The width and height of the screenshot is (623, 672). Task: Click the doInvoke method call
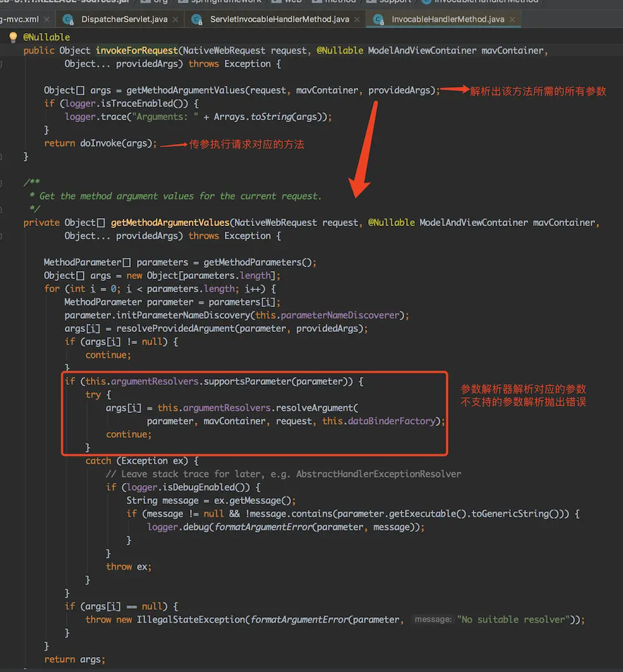(100, 143)
